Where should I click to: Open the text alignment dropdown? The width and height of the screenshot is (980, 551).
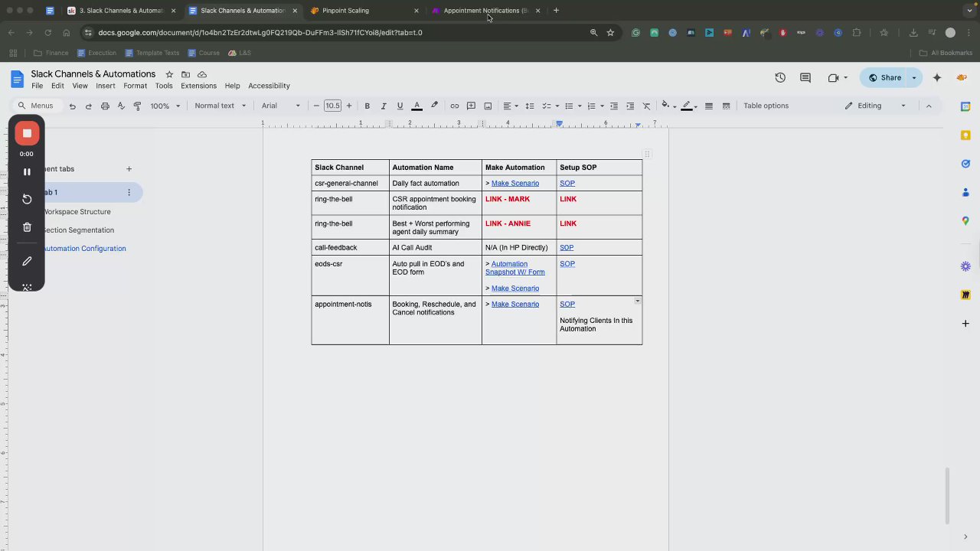click(511, 106)
